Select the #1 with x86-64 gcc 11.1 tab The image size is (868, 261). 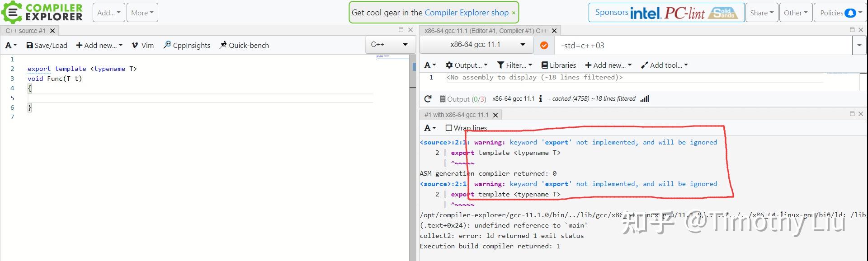click(x=456, y=115)
